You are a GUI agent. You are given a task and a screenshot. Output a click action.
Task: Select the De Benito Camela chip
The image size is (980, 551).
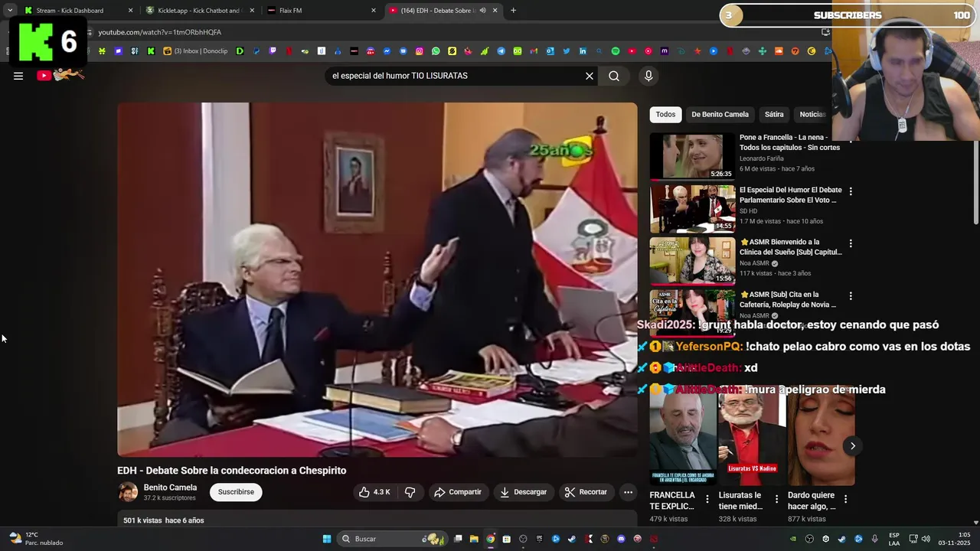point(720,114)
